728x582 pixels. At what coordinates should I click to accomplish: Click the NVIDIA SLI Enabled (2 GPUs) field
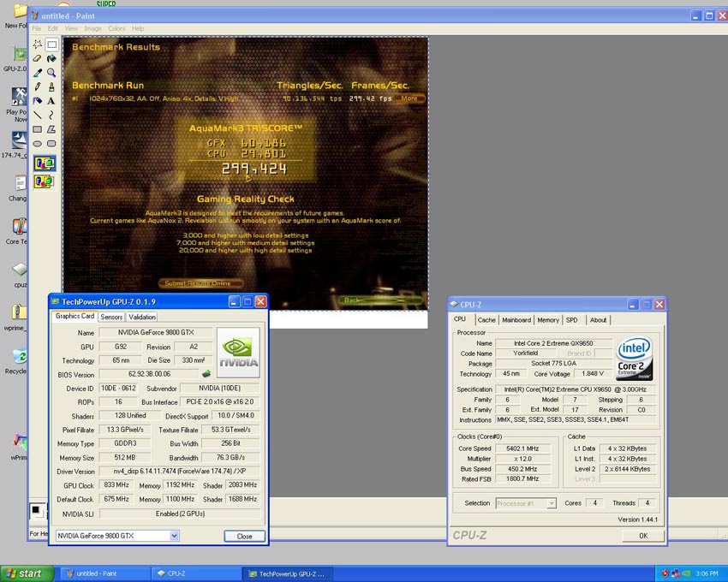coord(180,514)
